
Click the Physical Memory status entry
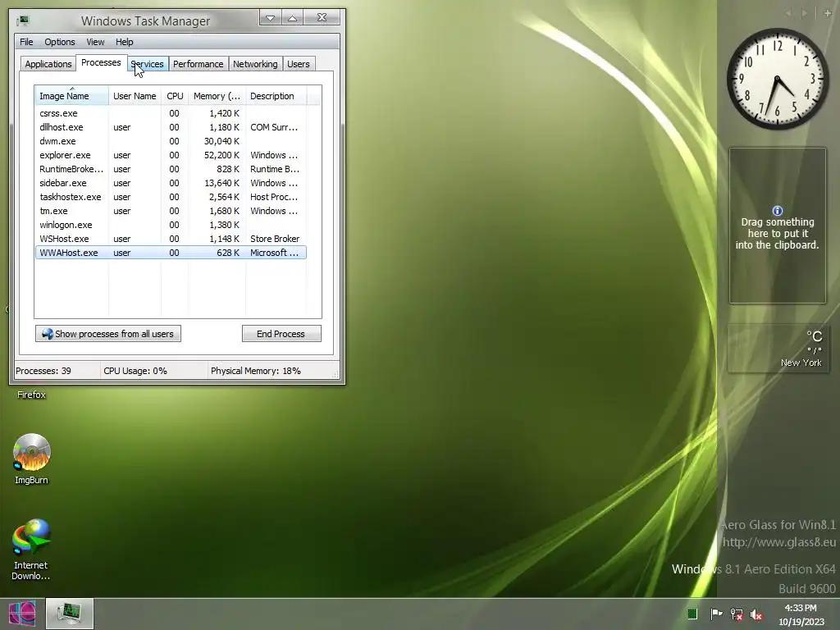pos(256,371)
